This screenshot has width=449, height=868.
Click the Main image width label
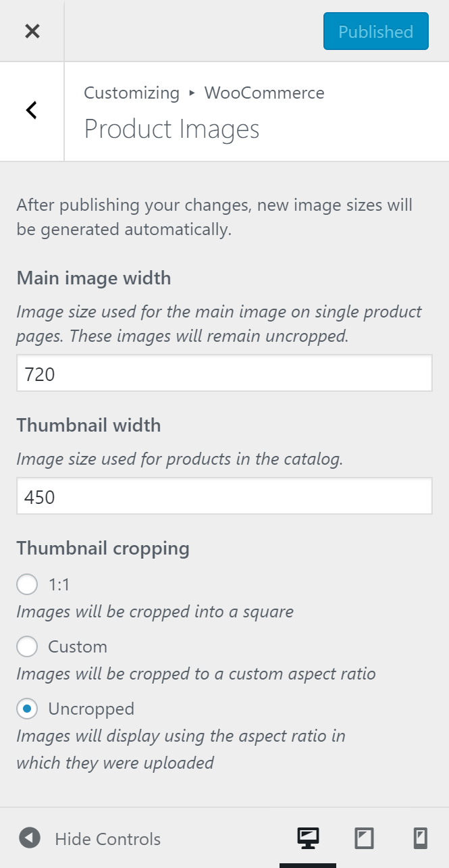click(x=94, y=278)
